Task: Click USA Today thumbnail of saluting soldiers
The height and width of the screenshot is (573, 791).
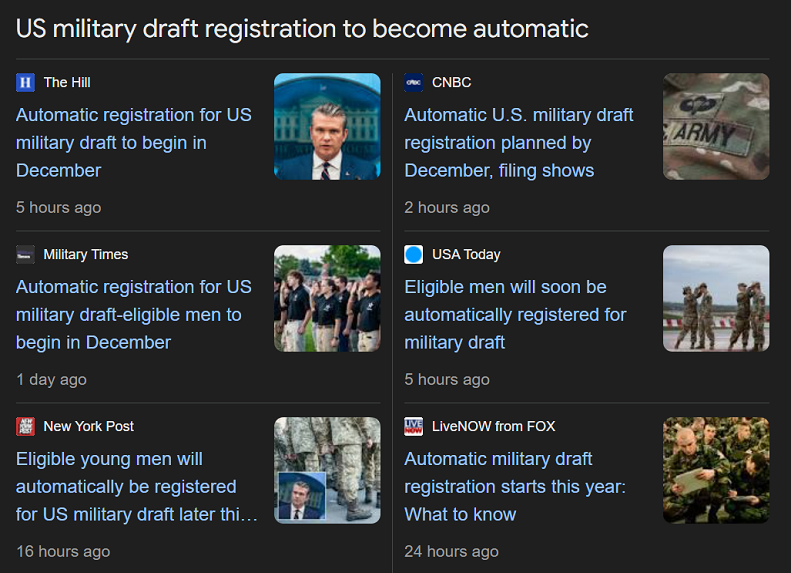Action: (x=716, y=299)
